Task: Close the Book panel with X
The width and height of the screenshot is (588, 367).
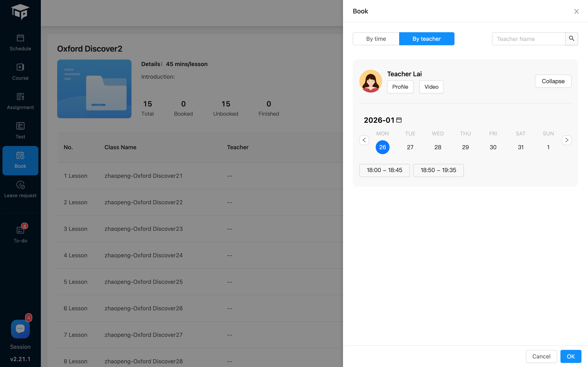Action: (576, 11)
